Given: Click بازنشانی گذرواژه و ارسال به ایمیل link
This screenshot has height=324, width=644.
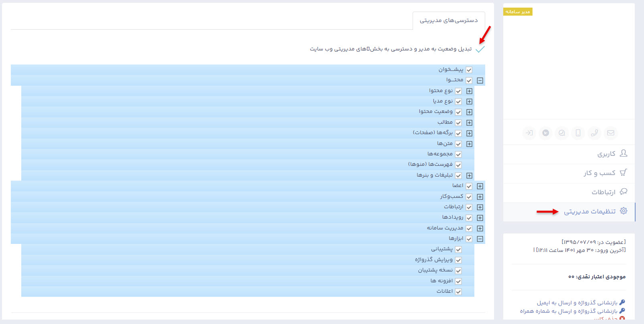Looking at the screenshot, I should pos(577,303).
